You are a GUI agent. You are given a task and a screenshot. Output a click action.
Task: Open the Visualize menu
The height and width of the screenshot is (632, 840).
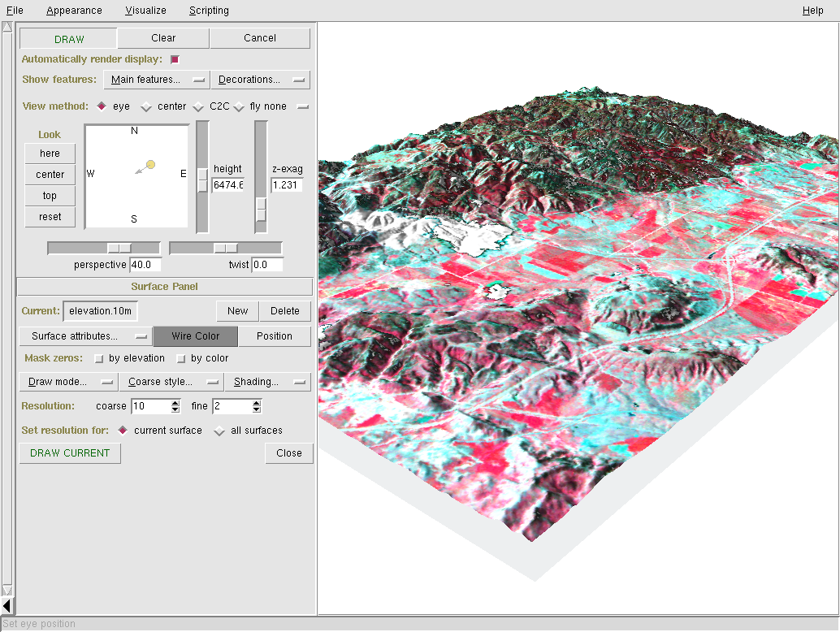(x=145, y=11)
